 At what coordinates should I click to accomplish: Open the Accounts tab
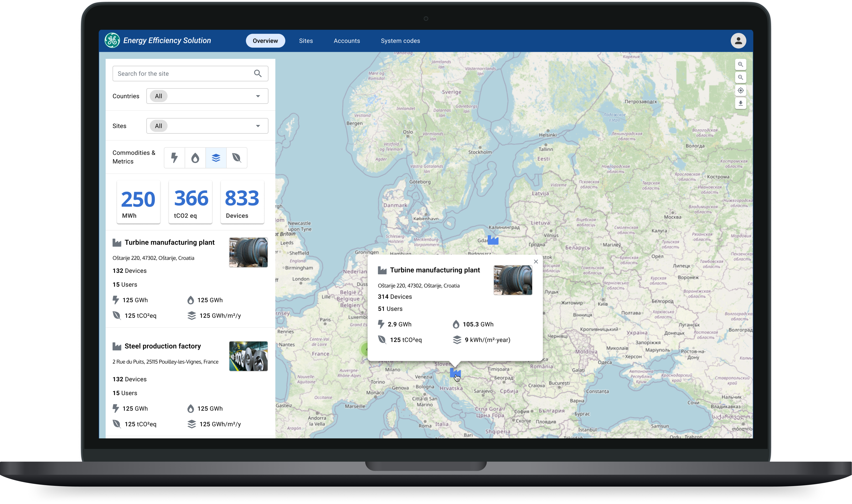(347, 41)
